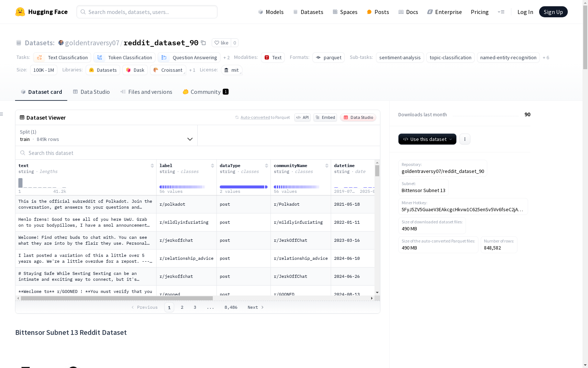Click the named-entity-recognition sub-task tag

pos(508,57)
